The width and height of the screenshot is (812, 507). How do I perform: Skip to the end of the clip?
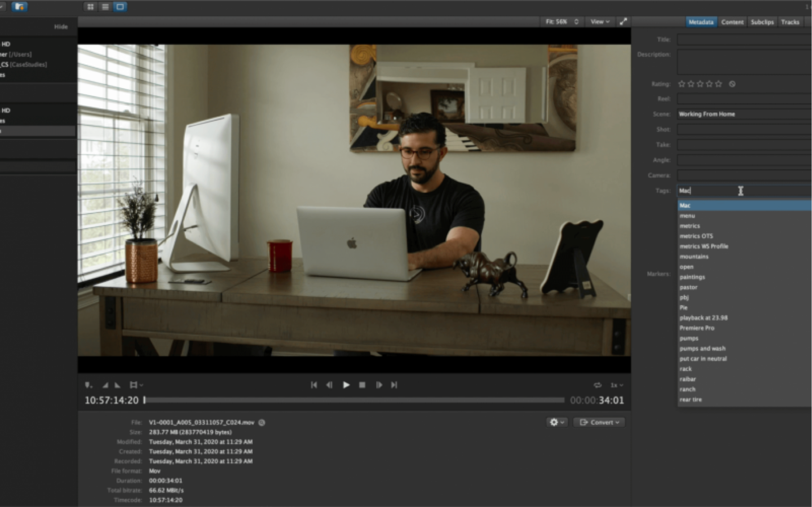coord(394,385)
